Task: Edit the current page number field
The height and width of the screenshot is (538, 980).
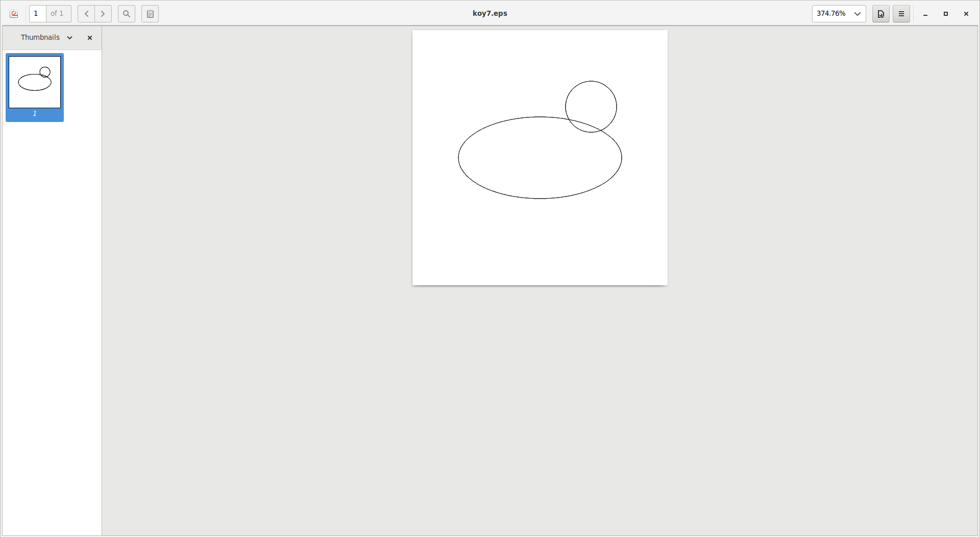Action: pos(38,14)
